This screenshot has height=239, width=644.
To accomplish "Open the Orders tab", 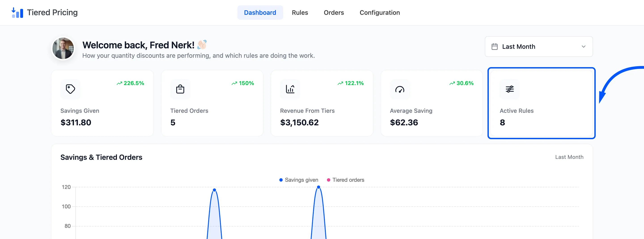I will 333,13.
